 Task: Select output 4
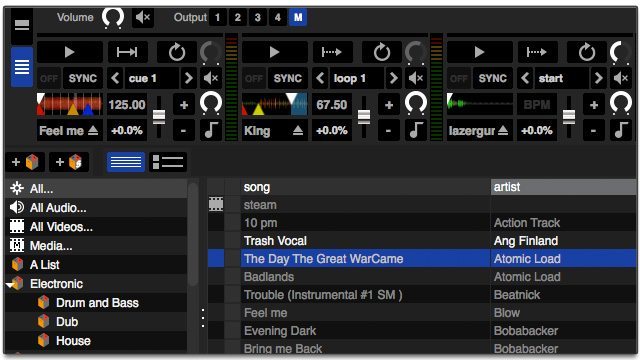pos(278,18)
